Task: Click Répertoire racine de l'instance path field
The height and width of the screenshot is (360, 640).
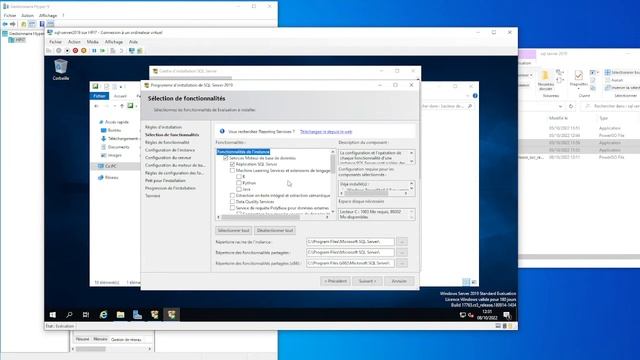Action: coord(350,242)
